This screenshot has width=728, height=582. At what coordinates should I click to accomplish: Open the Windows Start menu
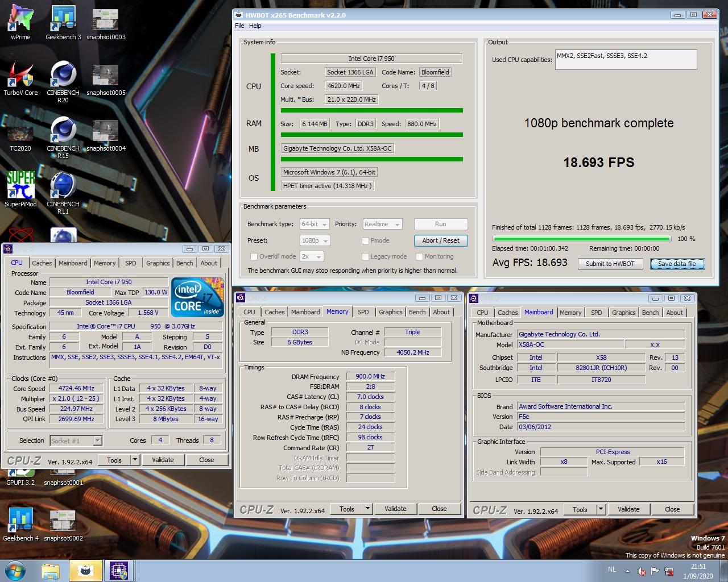pyautogui.click(x=15, y=571)
